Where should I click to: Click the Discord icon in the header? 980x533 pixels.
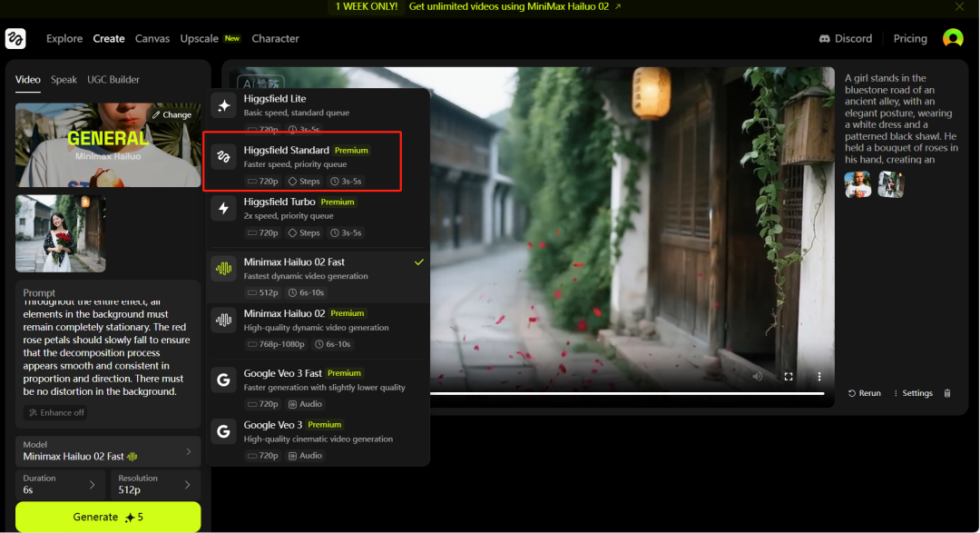click(x=826, y=38)
